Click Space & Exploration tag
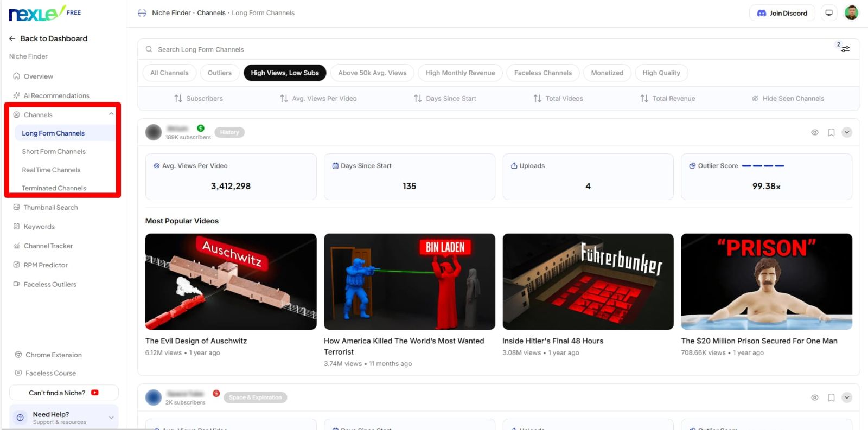Viewport: 868px width, 430px height. click(255, 397)
